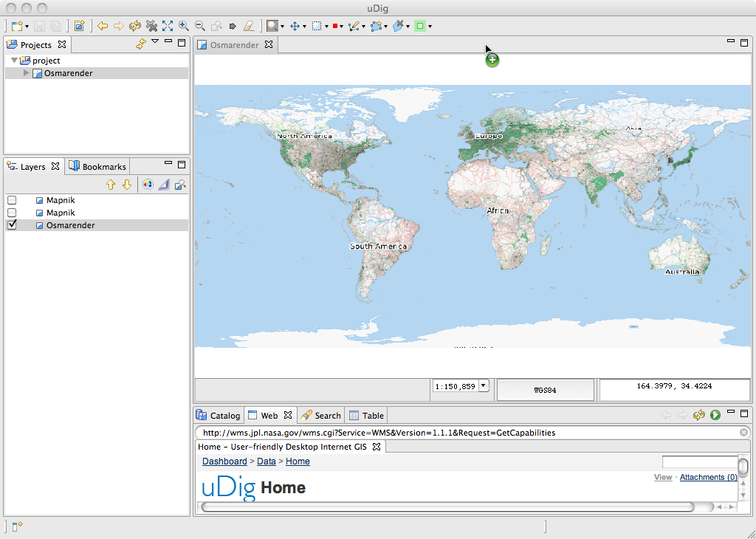Screen dimensions: 756x539
Task: Open the layer style palette icon
Action: [x=148, y=185]
